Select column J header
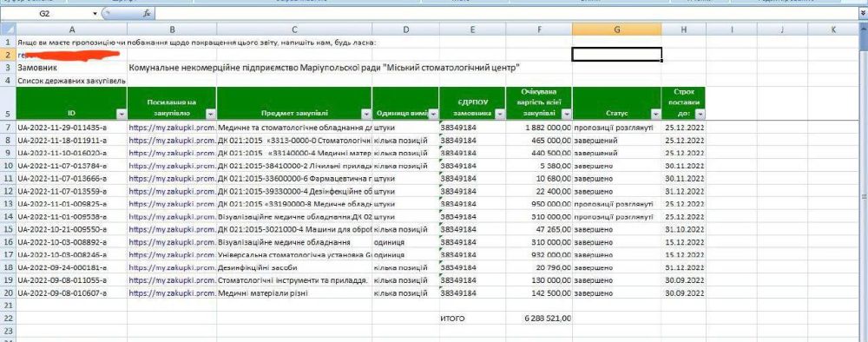868x342 pixels. tap(783, 30)
